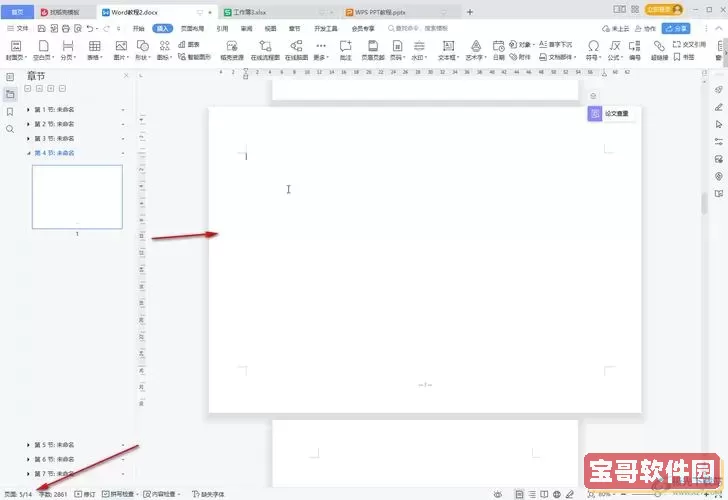The width and height of the screenshot is (728, 500).
Task: Open bookmark panel in left sidebar
Action: click(x=10, y=111)
